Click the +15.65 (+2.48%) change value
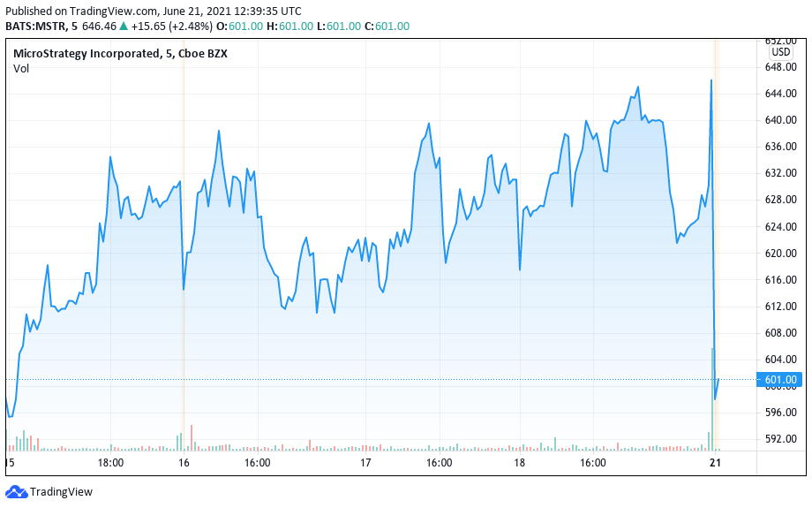This screenshot has height=508, width=812. click(172, 26)
